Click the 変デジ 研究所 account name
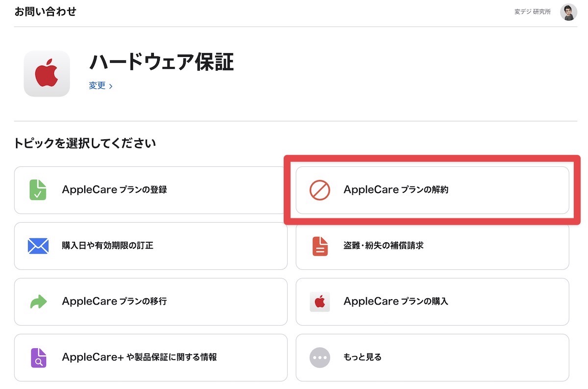 tap(533, 12)
